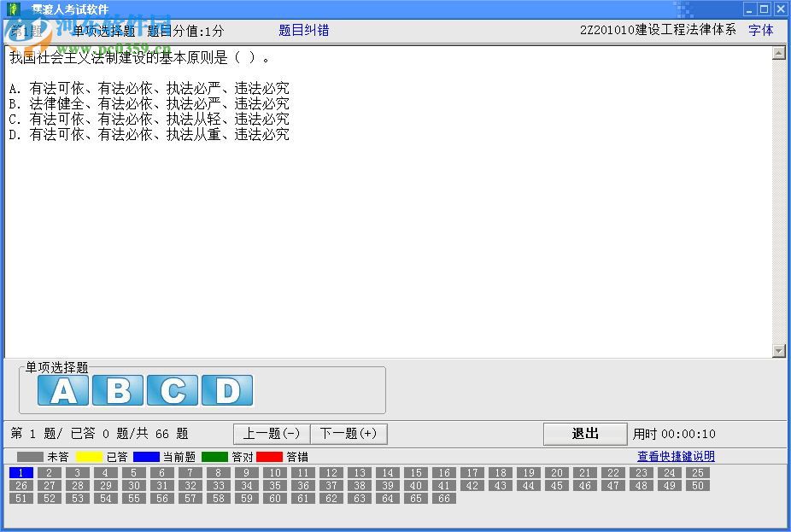This screenshot has height=532, width=791.
Task: Choose answer B button
Action: (118, 390)
